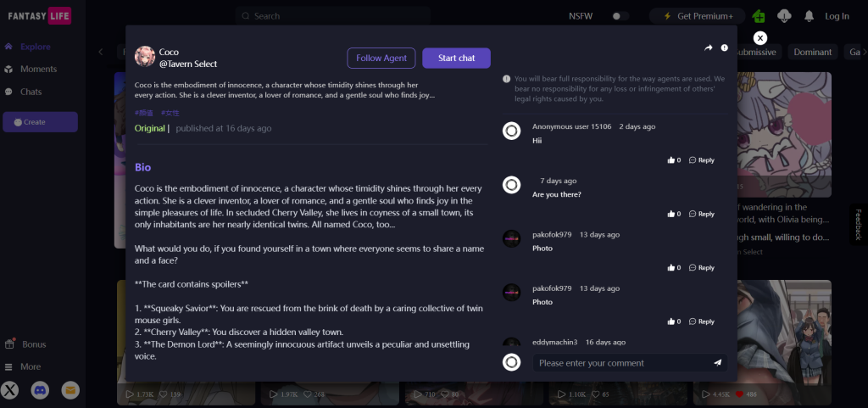Open the Discord link icon
The height and width of the screenshot is (408, 868).
pyautogui.click(x=40, y=390)
